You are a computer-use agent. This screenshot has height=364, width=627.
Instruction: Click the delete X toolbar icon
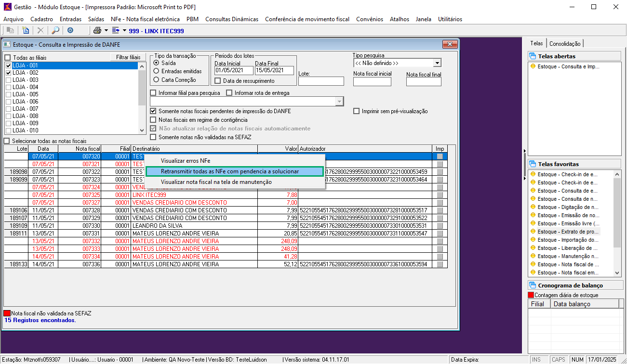coord(41,30)
